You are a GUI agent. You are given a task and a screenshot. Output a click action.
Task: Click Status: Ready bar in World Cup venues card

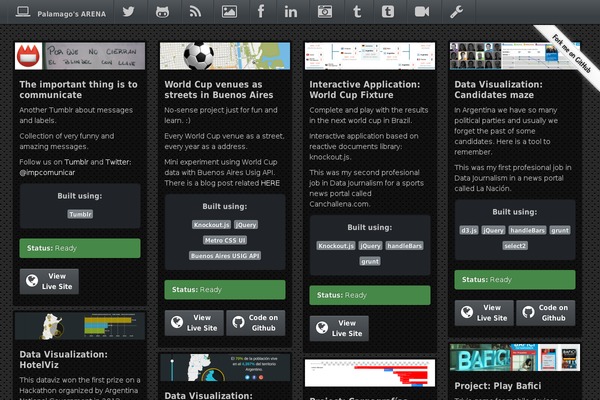[225, 290]
